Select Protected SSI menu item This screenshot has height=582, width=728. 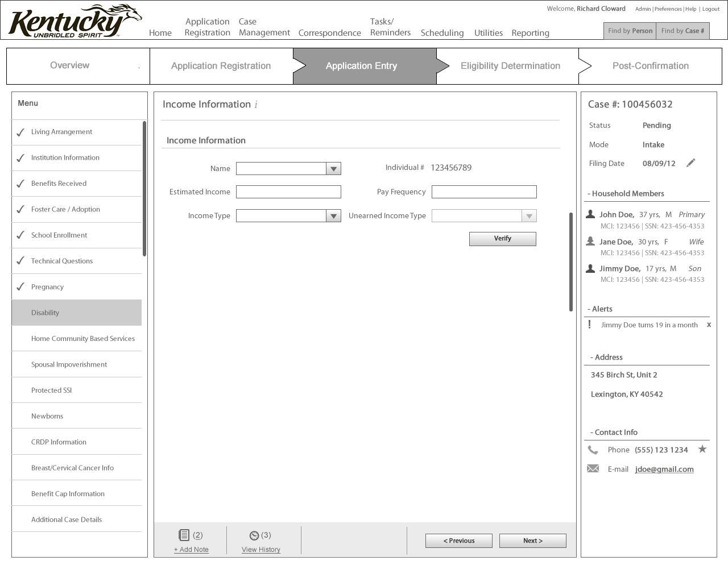77,390
